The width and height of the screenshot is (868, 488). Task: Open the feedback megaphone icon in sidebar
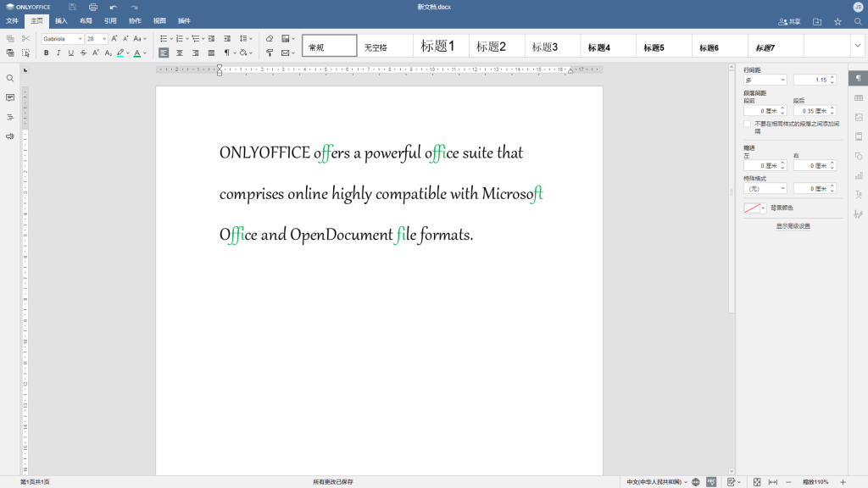click(10, 136)
